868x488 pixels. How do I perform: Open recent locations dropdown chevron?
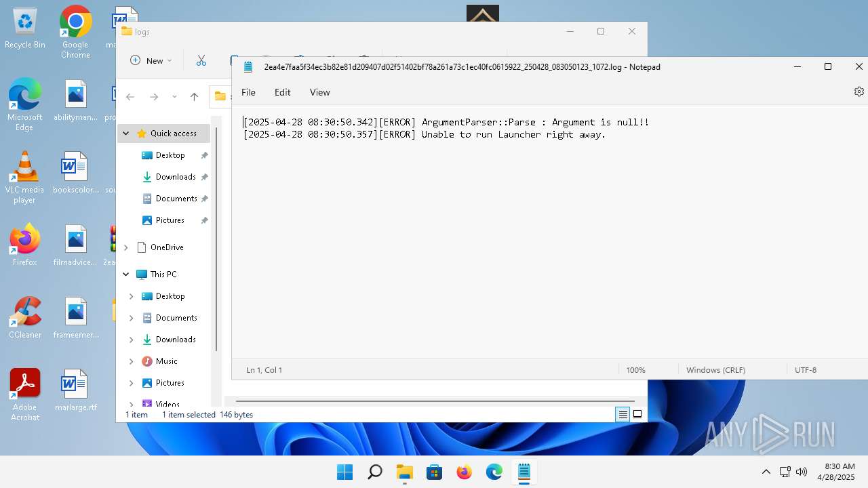(x=174, y=97)
